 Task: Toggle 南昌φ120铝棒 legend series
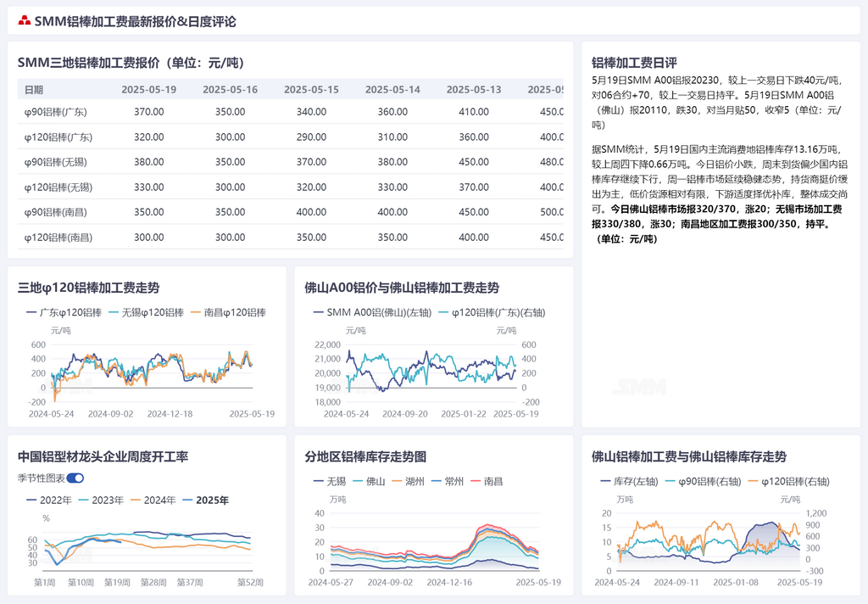[228, 312]
